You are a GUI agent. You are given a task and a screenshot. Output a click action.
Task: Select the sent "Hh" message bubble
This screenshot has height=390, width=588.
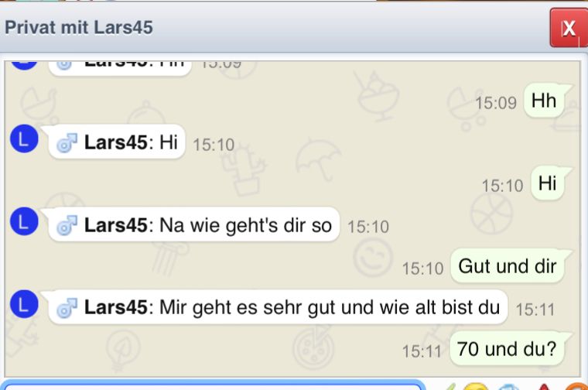point(544,101)
